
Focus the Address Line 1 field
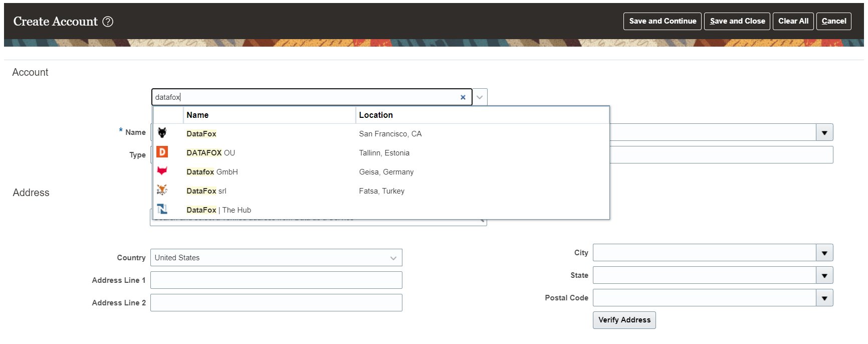pos(276,280)
